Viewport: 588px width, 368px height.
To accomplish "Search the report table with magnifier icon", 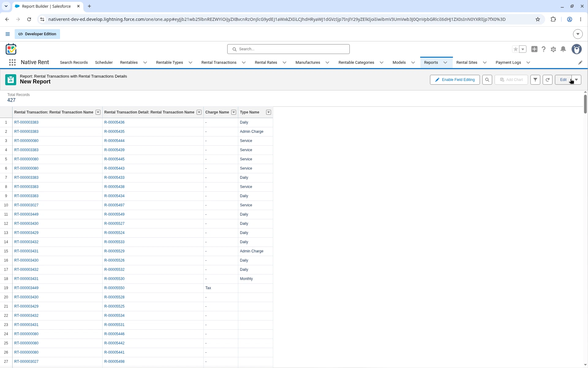I will click(487, 80).
